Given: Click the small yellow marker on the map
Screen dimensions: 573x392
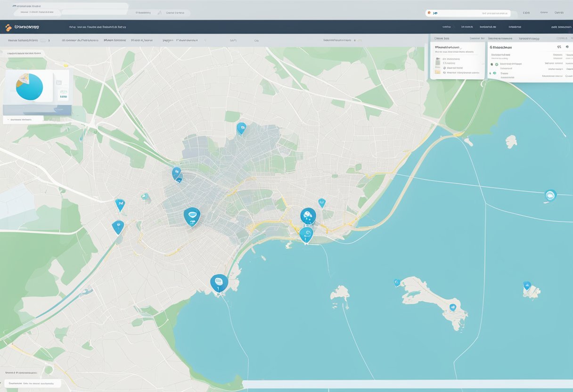Looking at the screenshot, I should click(x=65, y=65).
